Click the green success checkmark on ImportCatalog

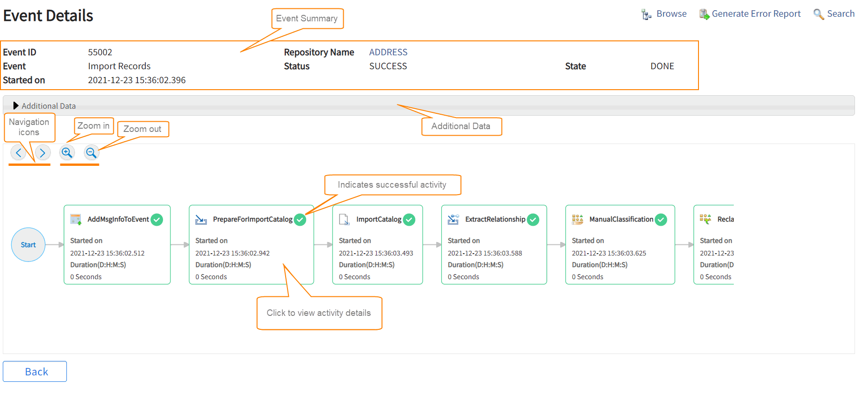click(x=409, y=220)
